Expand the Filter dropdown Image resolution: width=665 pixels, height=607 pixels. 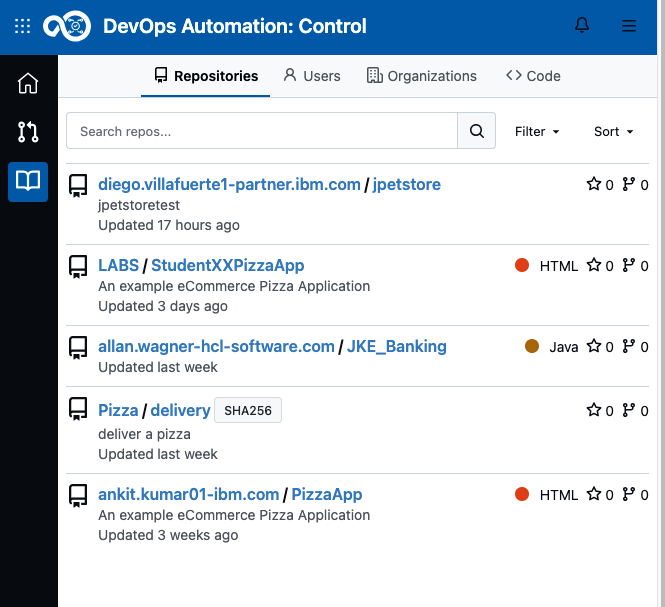click(x=537, y=131)
